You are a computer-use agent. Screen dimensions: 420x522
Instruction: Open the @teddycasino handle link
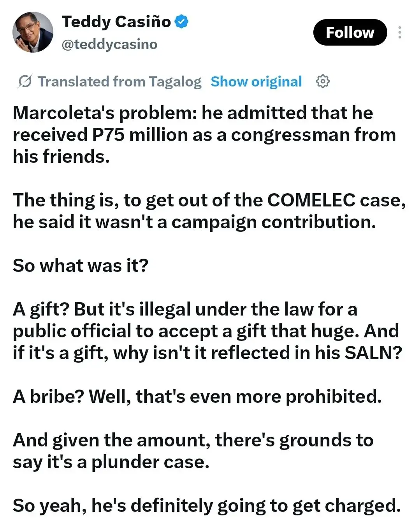pyautogui.click(x=109, y=44)
